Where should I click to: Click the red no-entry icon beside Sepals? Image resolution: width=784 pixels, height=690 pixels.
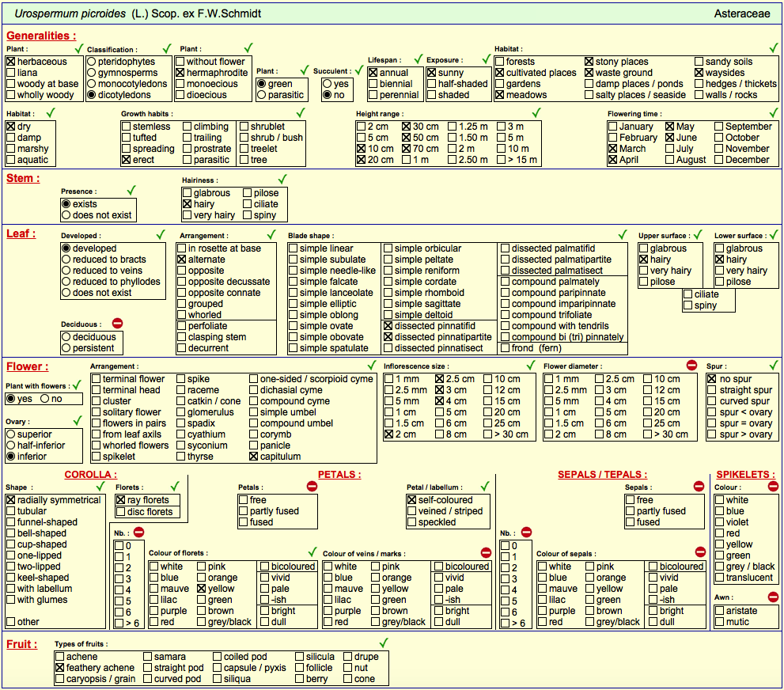699,486
